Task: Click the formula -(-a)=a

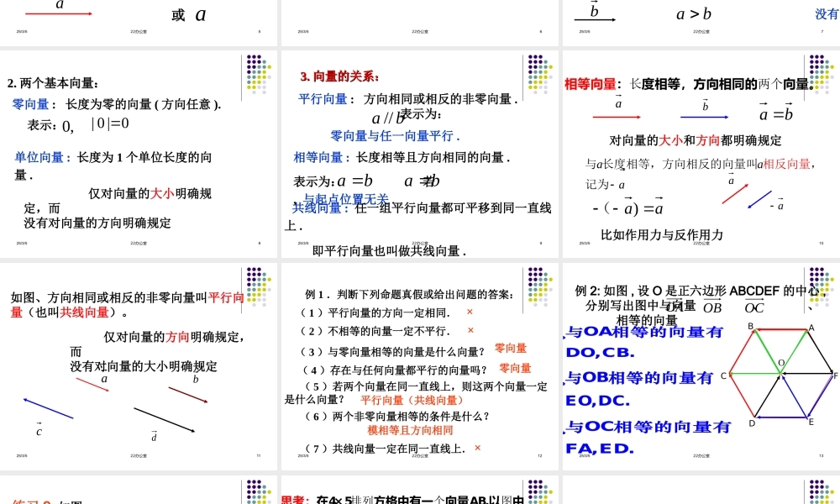Action: (627, 207)
